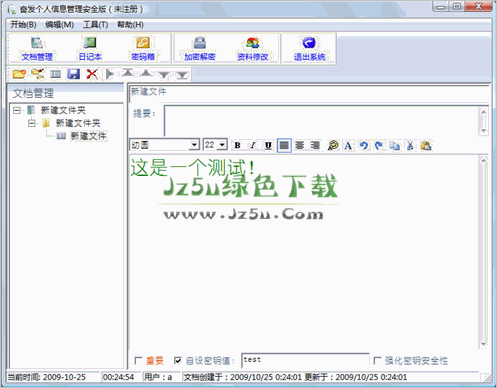Collapse the nested 新建文件夹 subfolder node

coord(32,123)
